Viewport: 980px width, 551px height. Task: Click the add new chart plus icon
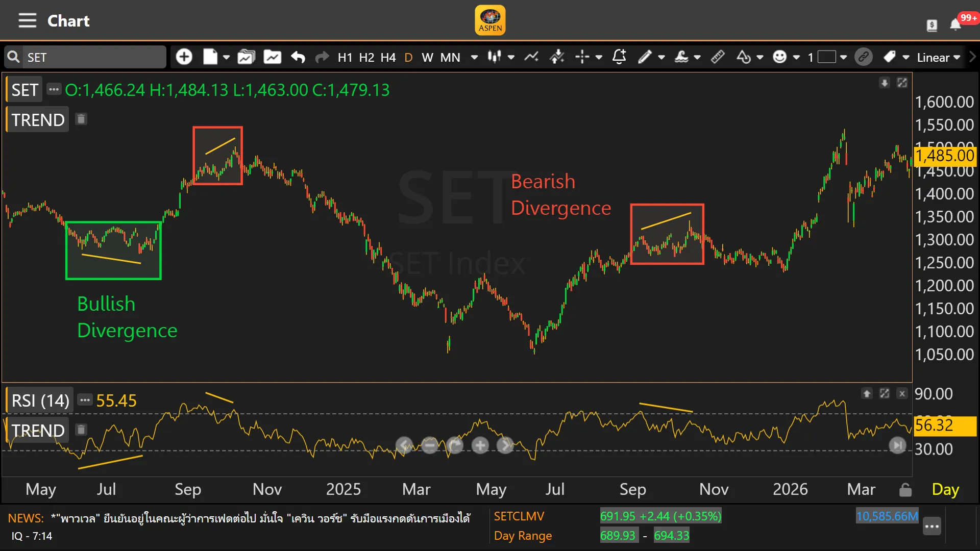tap(184, 57)
